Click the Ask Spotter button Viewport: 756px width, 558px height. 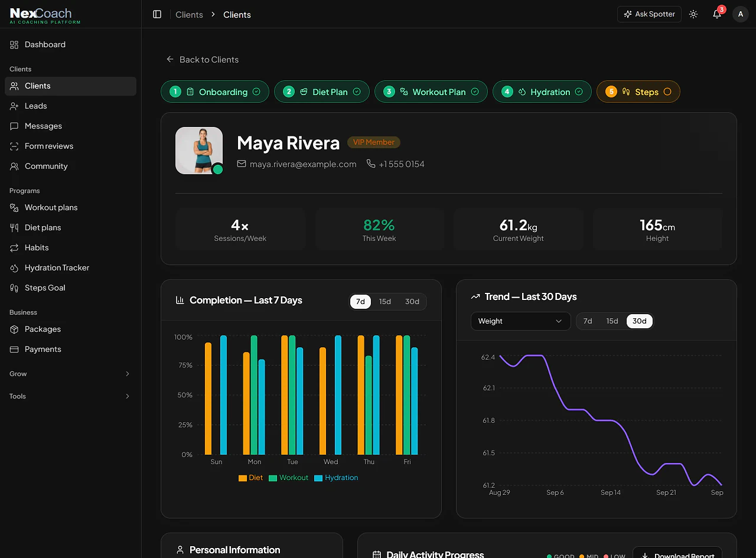point(649,14)
